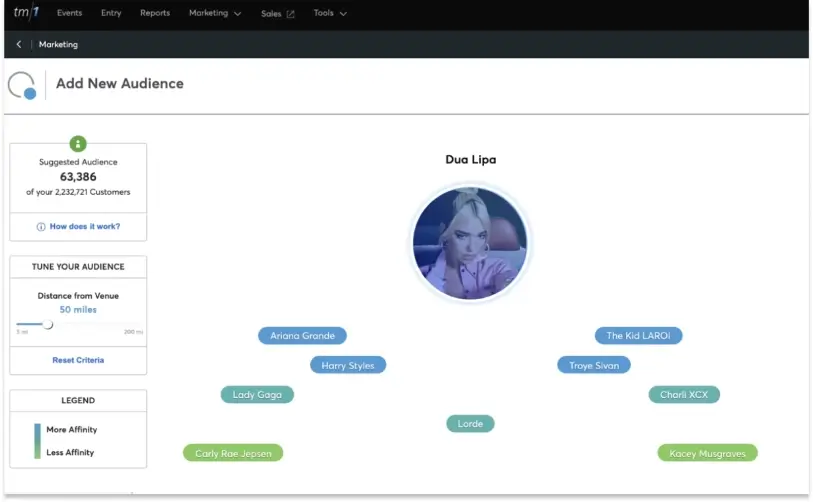Select the Dua Lipa artist photo

pos(470,243)
